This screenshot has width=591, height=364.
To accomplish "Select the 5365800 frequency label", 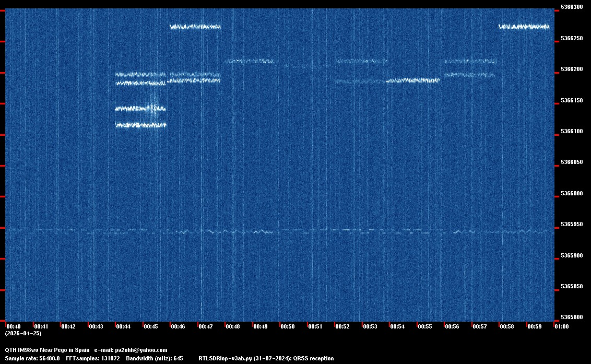I will [x=572, y=318].
